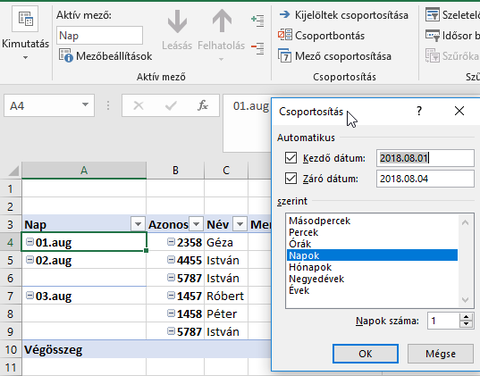This screenshot has width=480, height=376.
Task: Open the Nap column filter dropdown
Action: point(138,224)
